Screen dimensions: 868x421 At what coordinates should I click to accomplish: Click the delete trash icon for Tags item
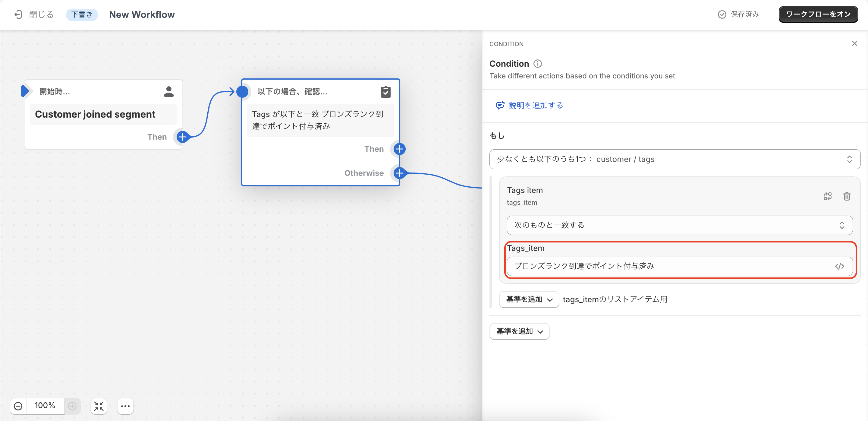[846, 196]
